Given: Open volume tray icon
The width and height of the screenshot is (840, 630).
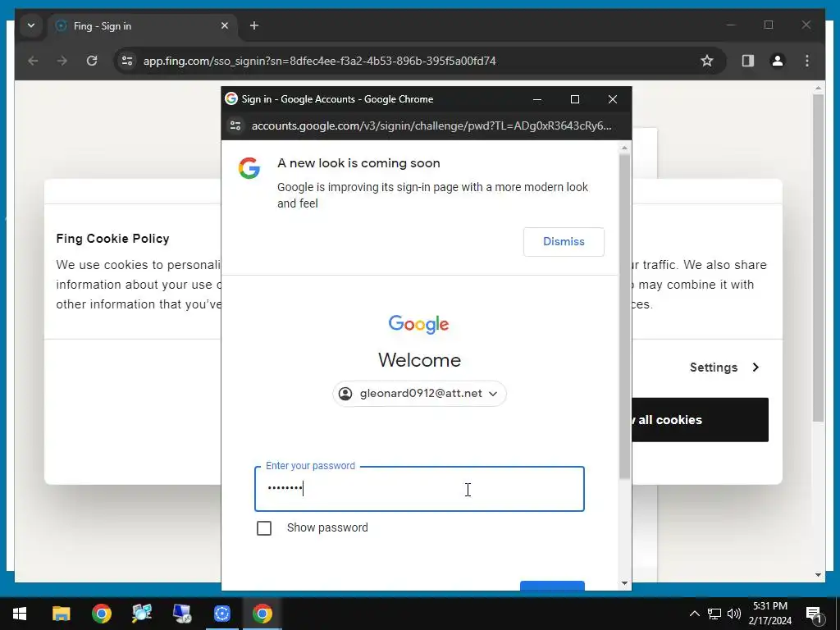Looking at the screenshot, I should point(734,614).
